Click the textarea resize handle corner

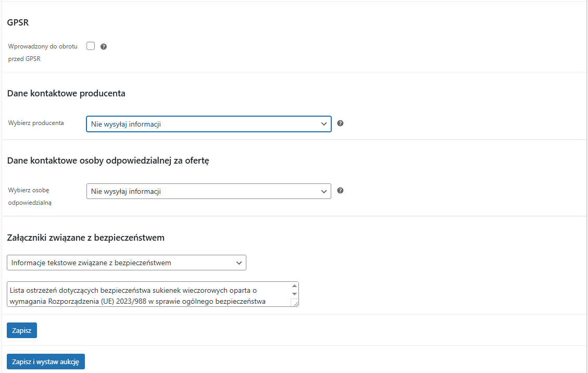[295, 303]
